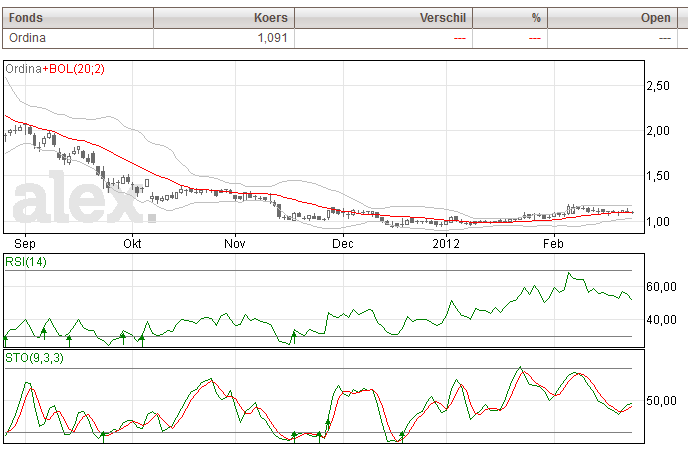Sort by the Open column header
688x450 pixels.
tap(612, 18)
